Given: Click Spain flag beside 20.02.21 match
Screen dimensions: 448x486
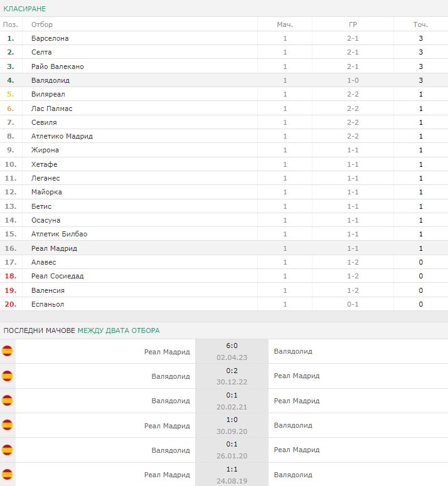Looking at the screenshot, I should (x=7, y=401).
